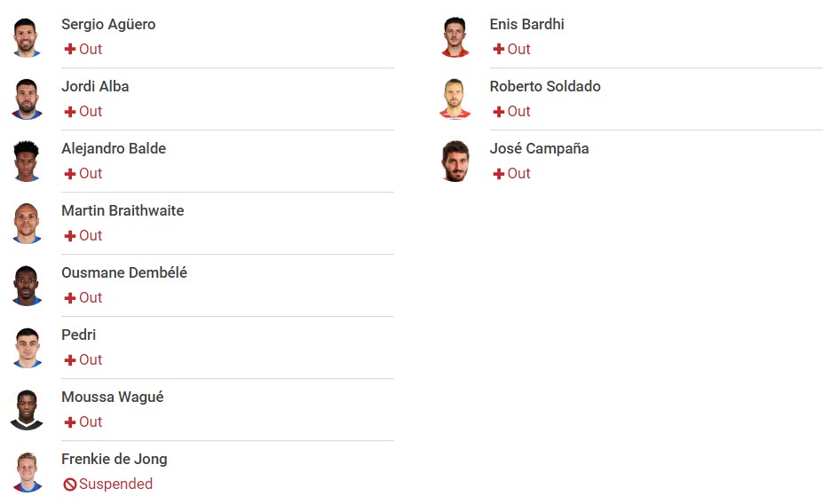Click the Ousmane Dembélé name link
This screenshot has width=830, height=504.
coord(124,272)
